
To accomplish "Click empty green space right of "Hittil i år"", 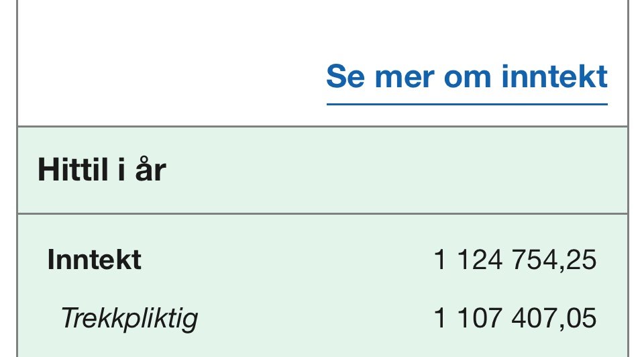I will click(x=402, y=170).
